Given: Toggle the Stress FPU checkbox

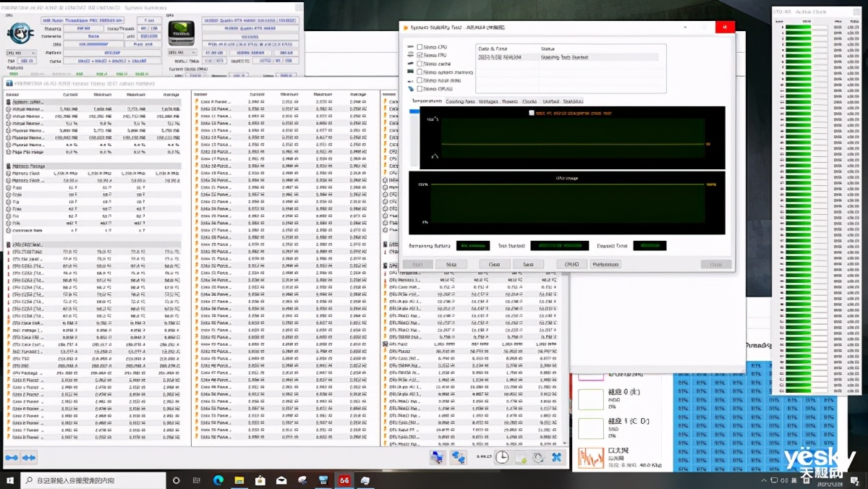Looking at the screenshot, I should [420, 55].
